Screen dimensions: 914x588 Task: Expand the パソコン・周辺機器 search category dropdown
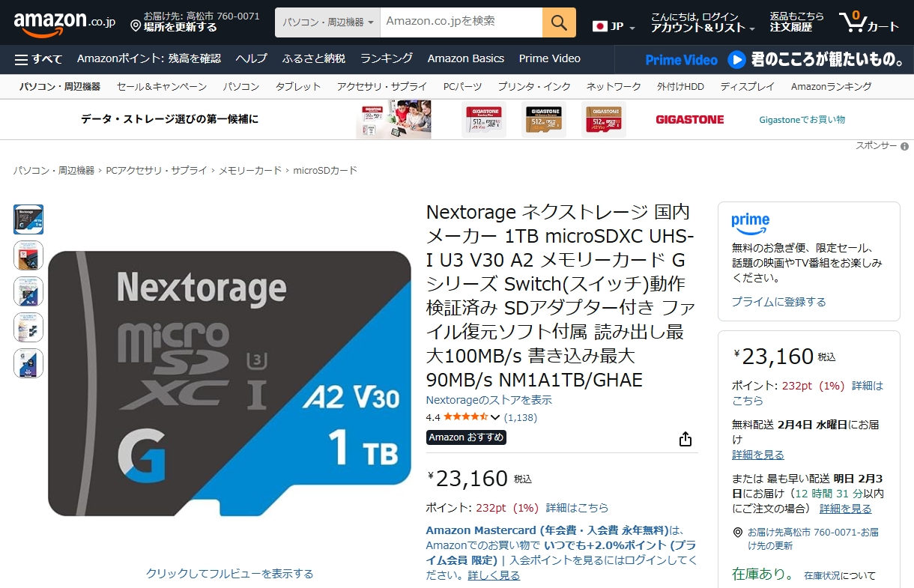327,22
